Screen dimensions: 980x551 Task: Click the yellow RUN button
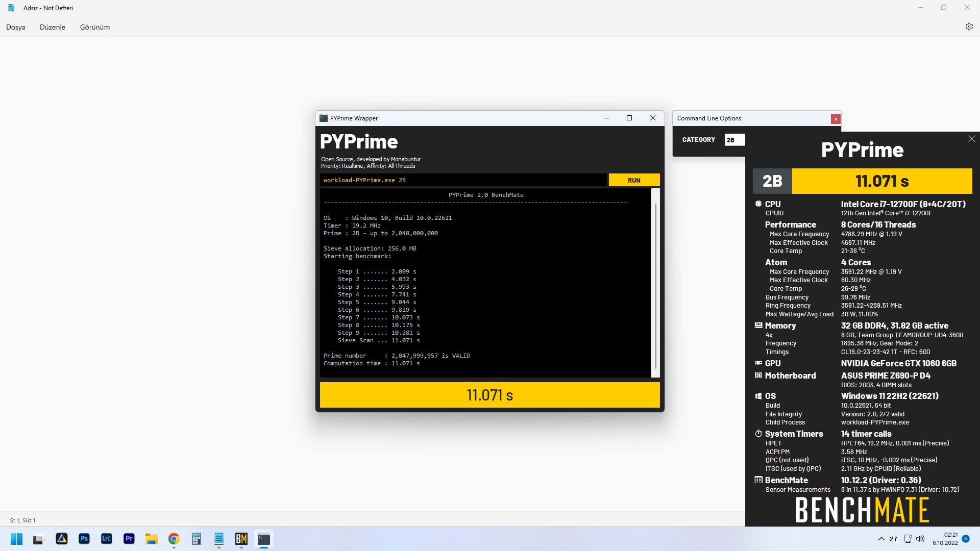click(634, 180)
